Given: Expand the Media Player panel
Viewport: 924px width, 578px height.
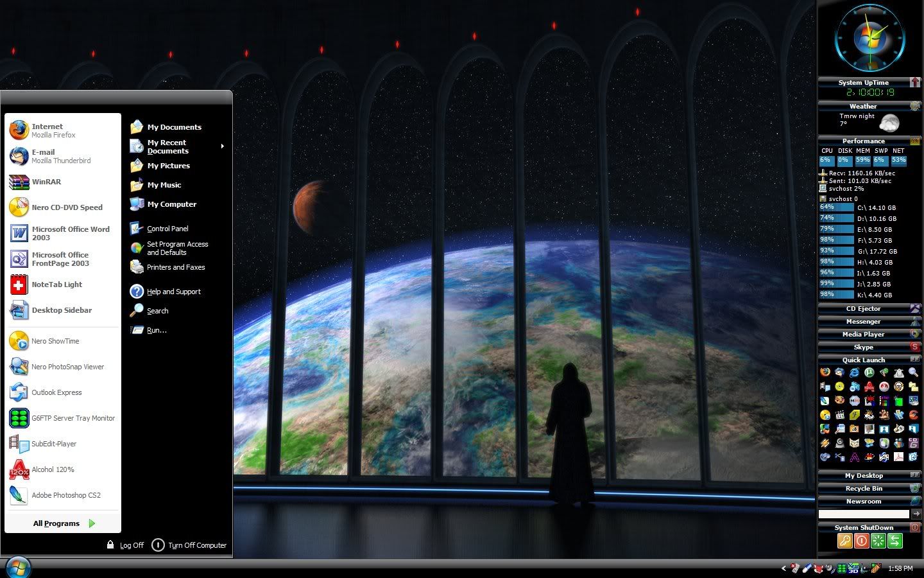Looking at the screenshot, I should [869, 334].
